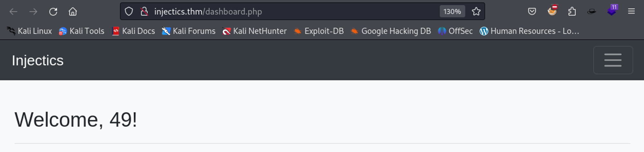Save page to Pocket
Image resolution: width=644 pixels, height=152 pixels.
(532, 12)
